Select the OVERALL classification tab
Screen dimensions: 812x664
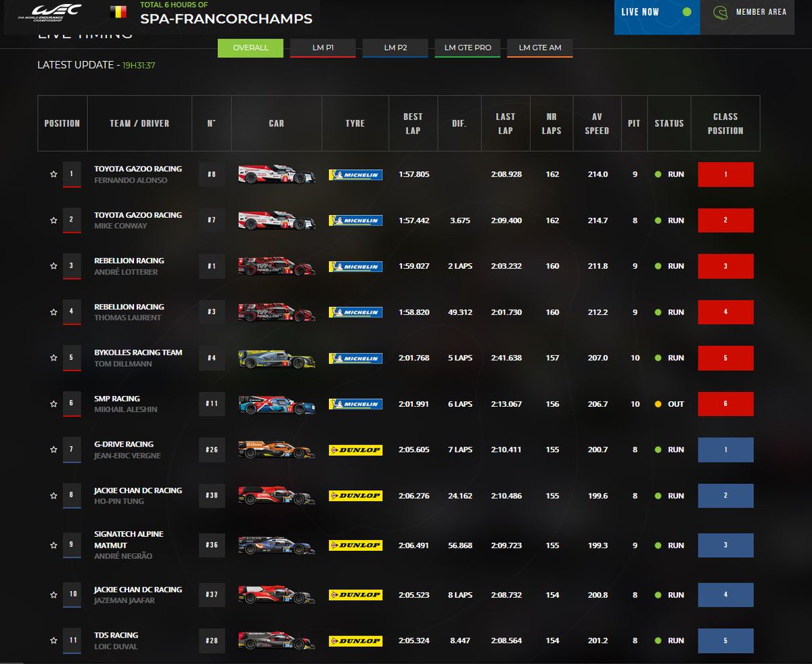(x=250, y=48)
